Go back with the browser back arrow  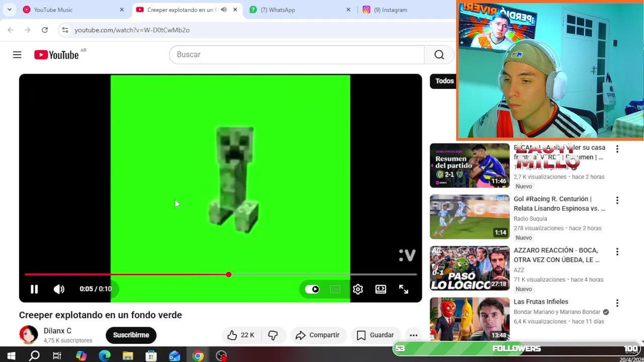point(11,30)
